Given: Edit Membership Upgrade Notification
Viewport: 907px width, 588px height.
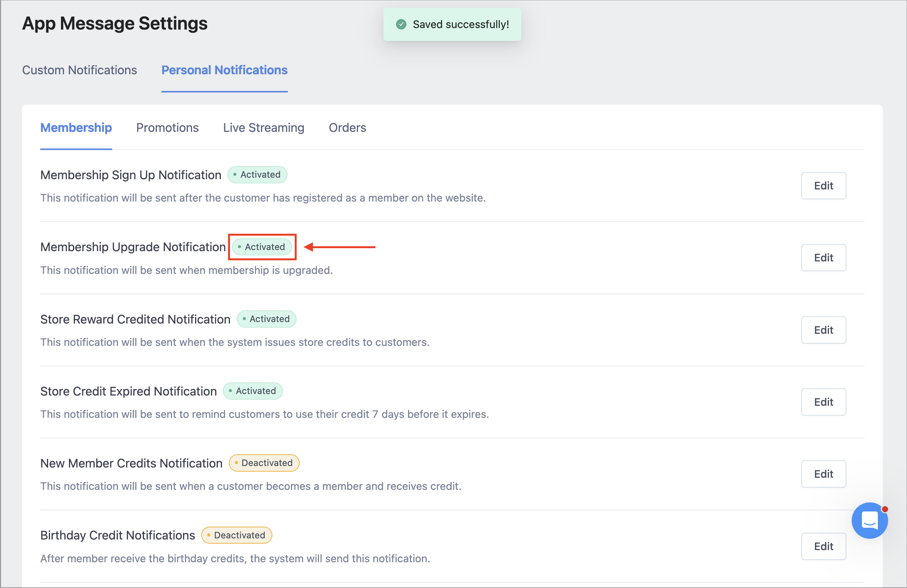Looking at the screenshot, I should coord(824,258).
